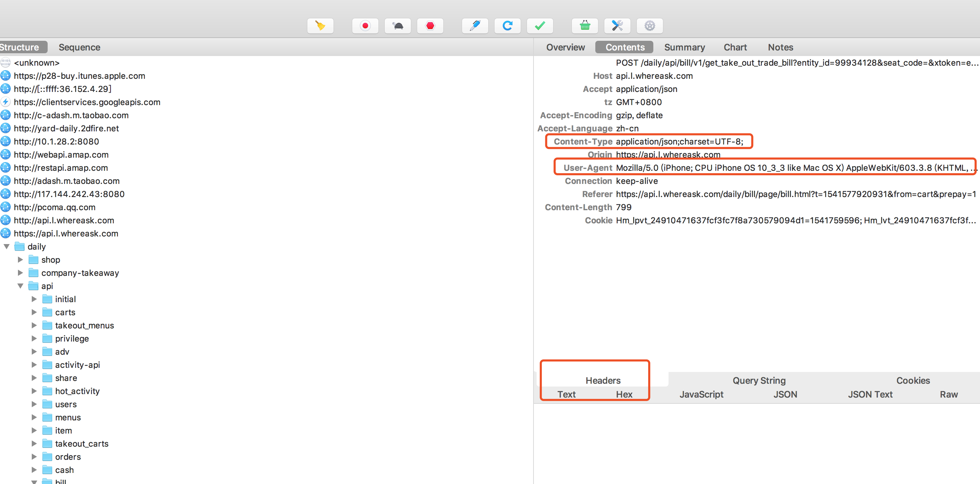Click the broom clear session icon
The height and width of the screenshot is (484, 980).
point(320,26)
